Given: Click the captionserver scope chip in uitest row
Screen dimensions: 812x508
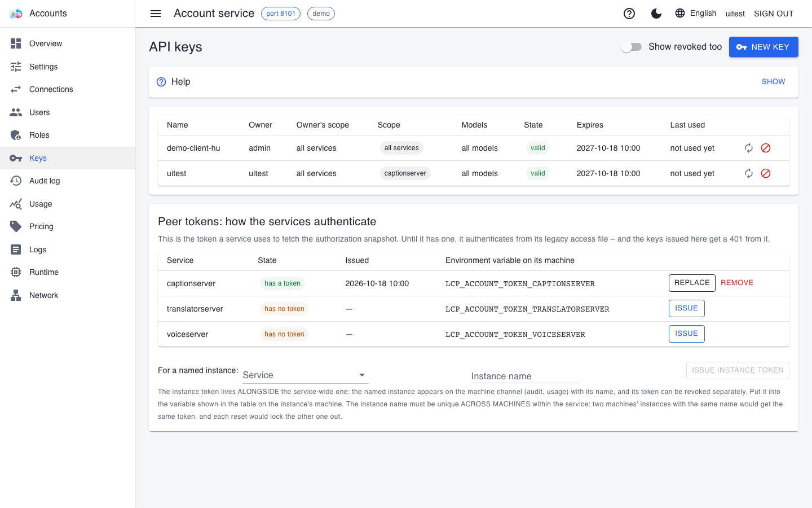Looking at the screenshot, I should coord(405,173).
